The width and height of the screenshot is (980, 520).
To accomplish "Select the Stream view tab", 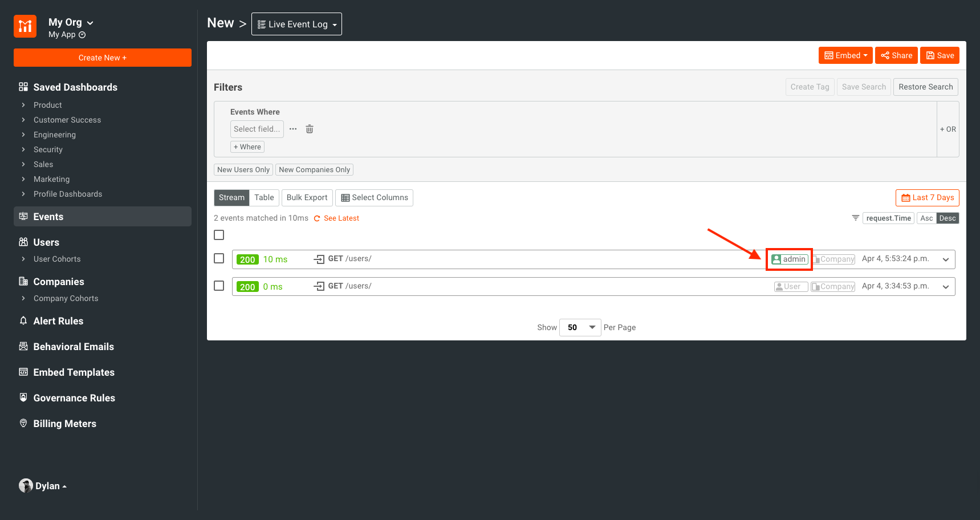I will pos(231,197).
